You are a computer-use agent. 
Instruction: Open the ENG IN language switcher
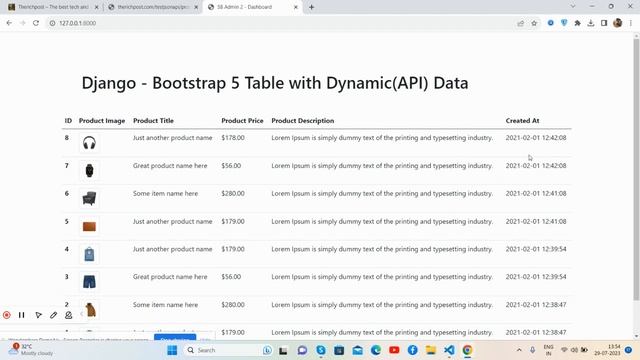(549, 350)
